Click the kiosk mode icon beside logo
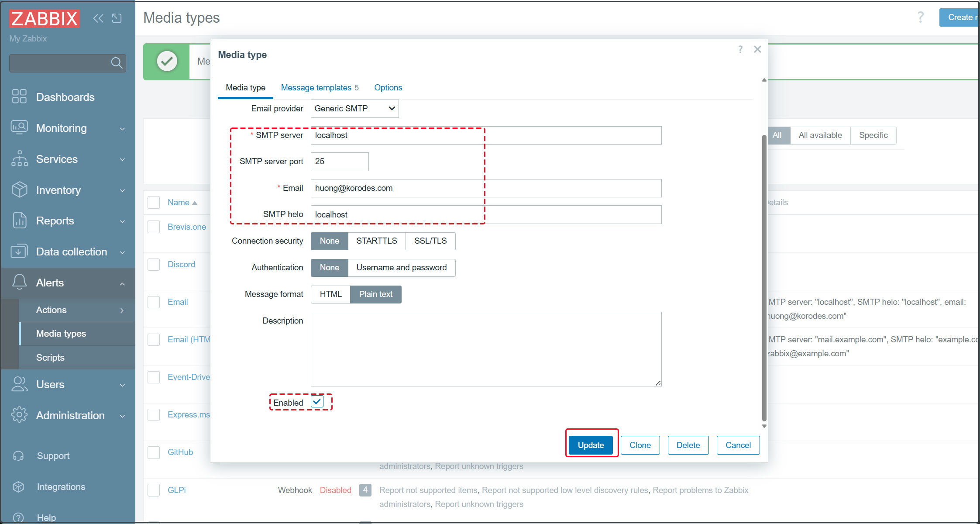 117,18
